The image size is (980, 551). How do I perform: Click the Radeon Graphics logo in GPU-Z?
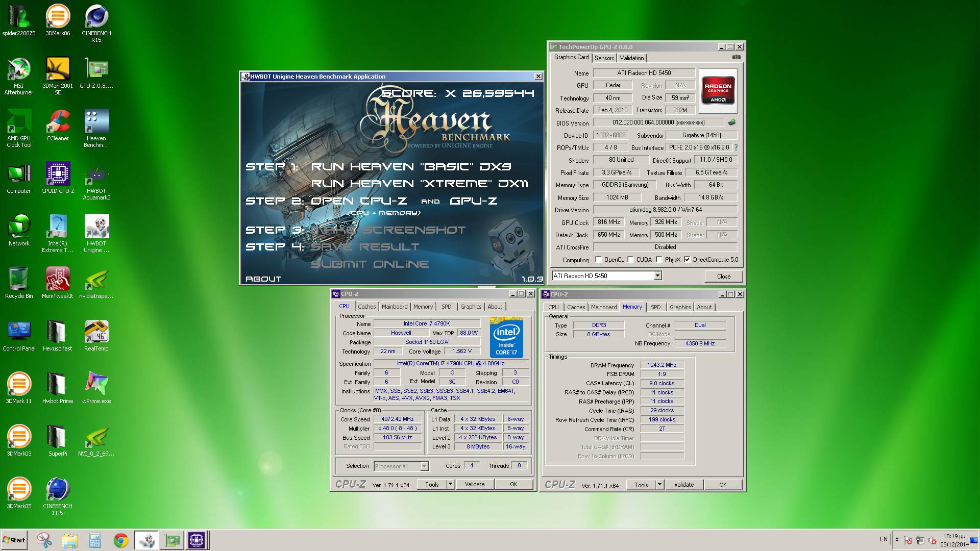click(718, 90)
